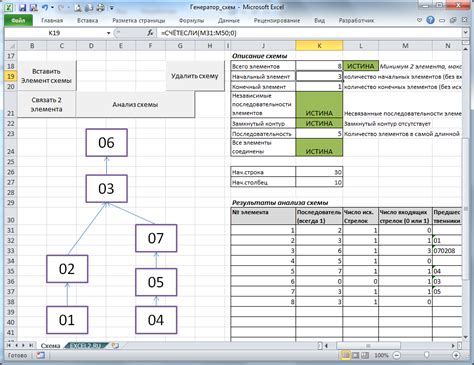
Task: Click the zoom out minus icon
Action: pyautogui.click(x=397, y=355)
